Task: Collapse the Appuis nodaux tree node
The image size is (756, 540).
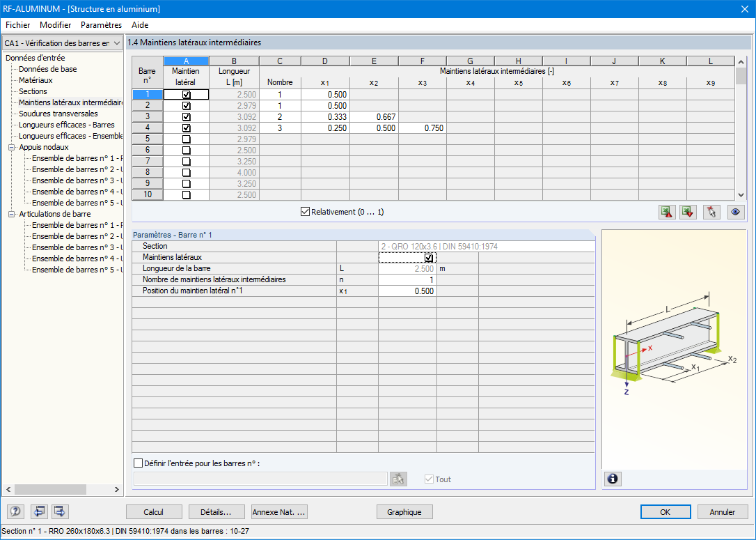Action: [12, 147]
